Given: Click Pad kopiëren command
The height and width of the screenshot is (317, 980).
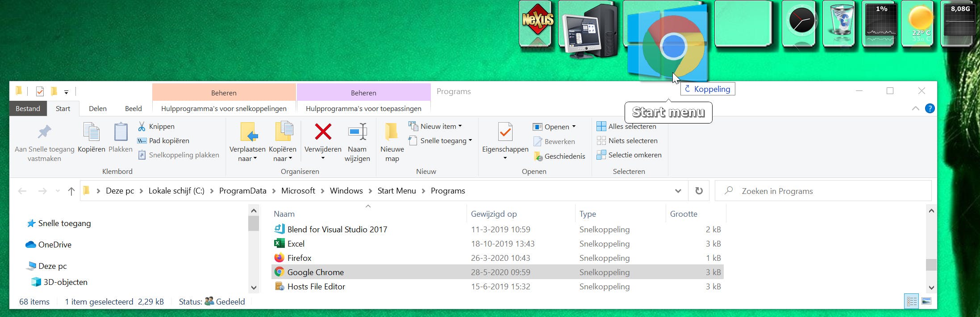Looking at the screenshot, I should [x=163, y=141].
